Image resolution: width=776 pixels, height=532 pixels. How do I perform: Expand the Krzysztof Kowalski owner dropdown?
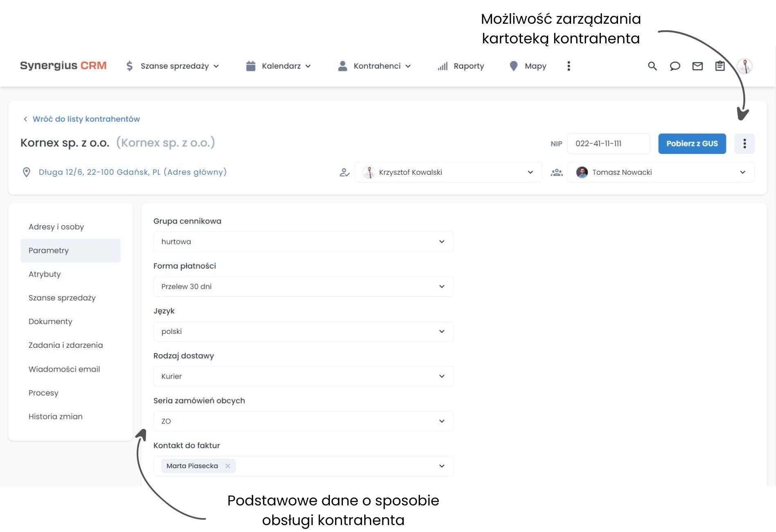pyautogui.click(x=531, y=172)
